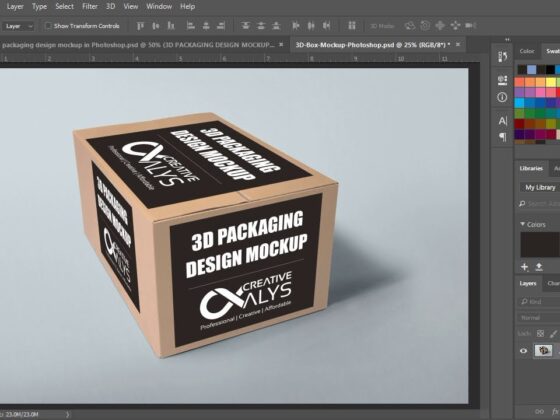
Task: Click Distribute top edges icon
Action: pyautogui.click(x=245, y=26)
